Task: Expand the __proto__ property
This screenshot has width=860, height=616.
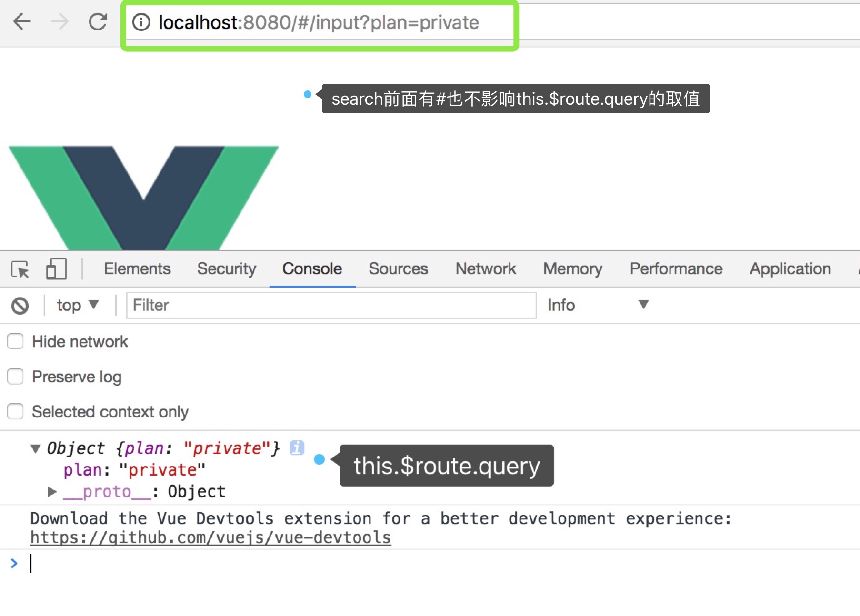Action: point(52,492)
